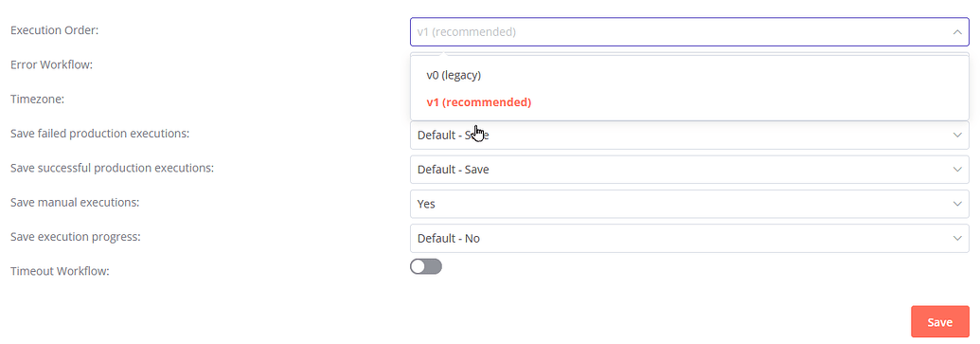Click chevron arrow of Save manual executions
The width and height of the screenshot is (980, 344).
tap(957, 204)
